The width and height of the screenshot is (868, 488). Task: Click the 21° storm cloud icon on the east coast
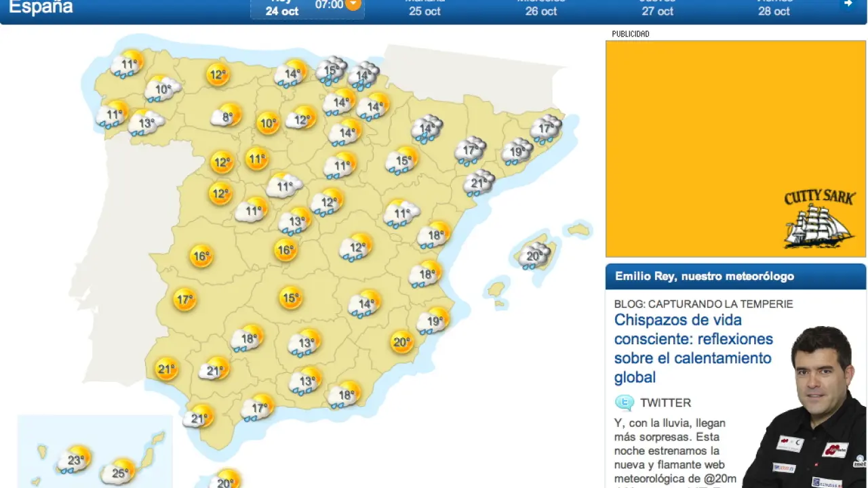pyautogui.click(x=479, y=183)
